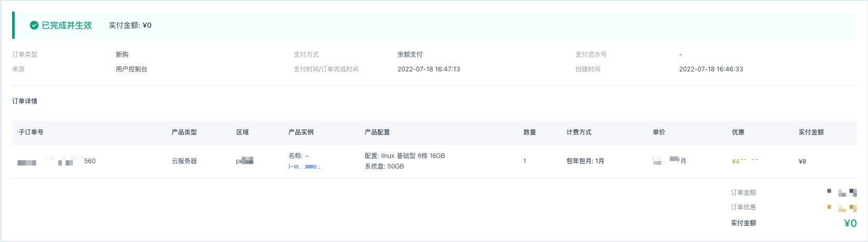Click the 产品配置 column header
Image resolution: width=868 pixels, height=242 pixels.
377,132
